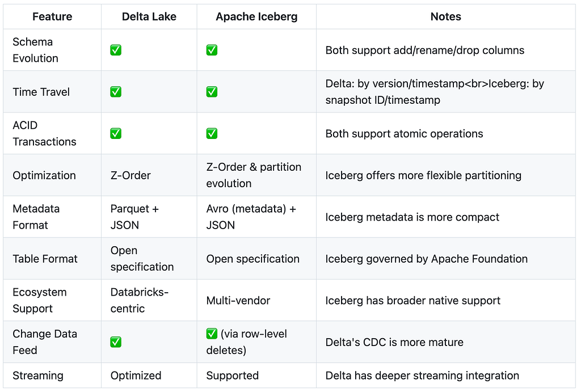581x392 pixels.
Task: Click the Apache Iceberg Schema Evolution checkmark
Action: point(212,50)
